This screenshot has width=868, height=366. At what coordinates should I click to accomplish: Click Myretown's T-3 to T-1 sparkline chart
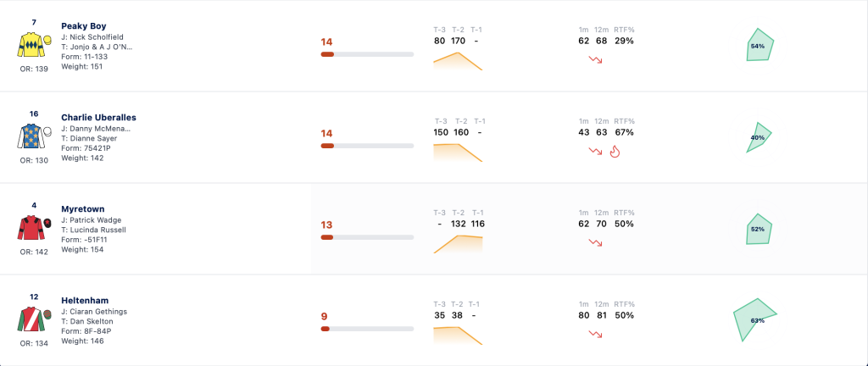(x=458, y=244)
